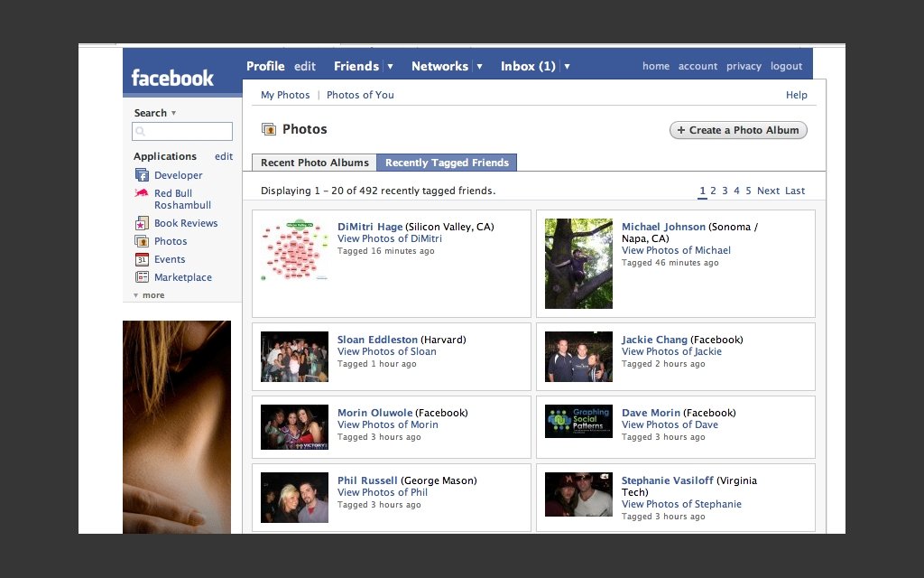Go to results page 5
Screen dimensions: 924x578
748,191
